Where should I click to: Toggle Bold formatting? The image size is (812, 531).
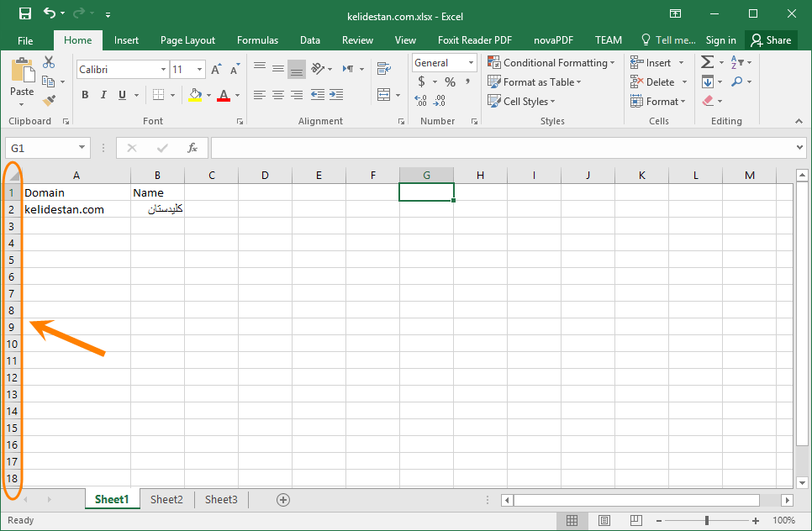coord(85,95)
